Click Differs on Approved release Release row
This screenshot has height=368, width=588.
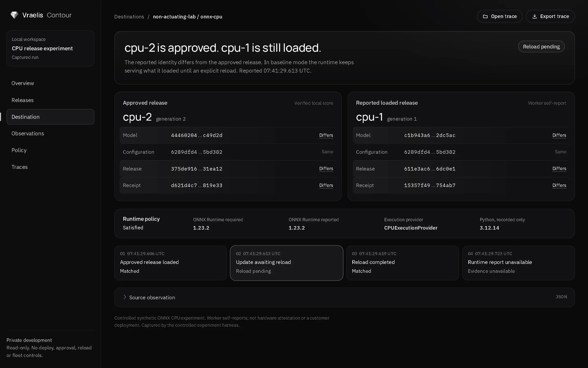[326, 169]
